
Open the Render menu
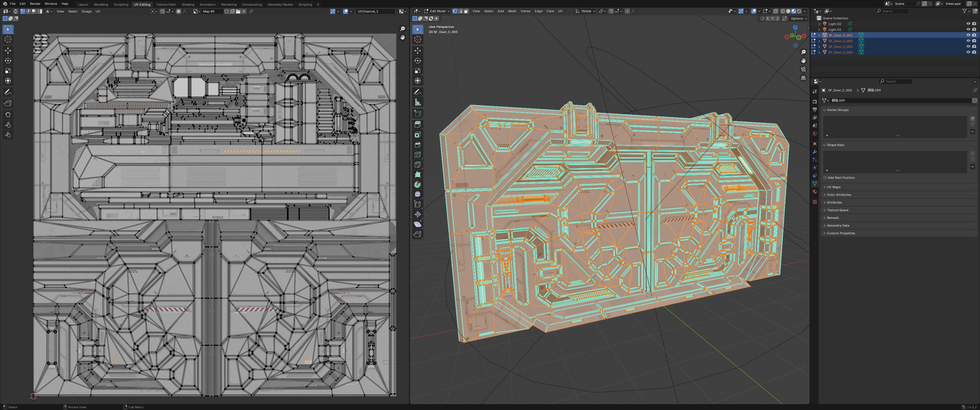(x=35, y=4)
